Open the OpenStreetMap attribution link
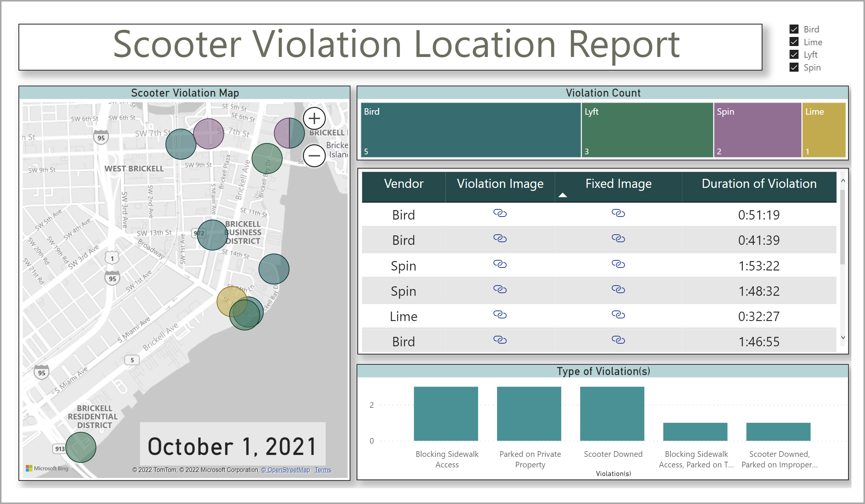This screenshot has width=865, height=504. (286, 470)
